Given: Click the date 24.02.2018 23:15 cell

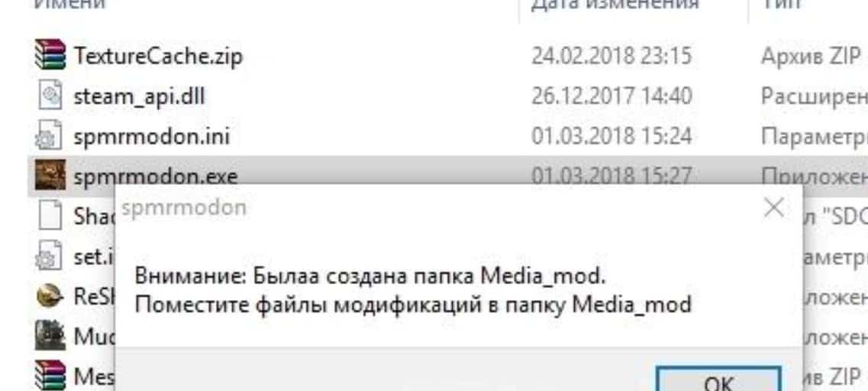Looking at the screenshot, I should (611, 56).
